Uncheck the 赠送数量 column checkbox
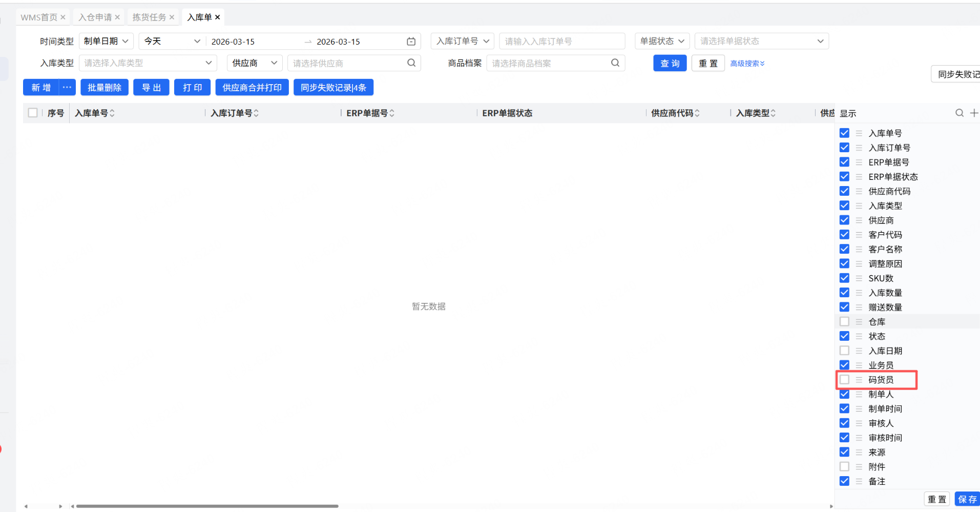Viewport: 980px width, 512px height. click(845, 307)
